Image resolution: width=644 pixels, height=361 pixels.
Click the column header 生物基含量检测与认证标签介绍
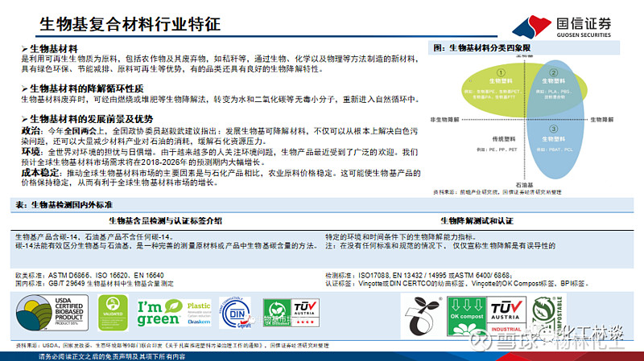[166, 221]
